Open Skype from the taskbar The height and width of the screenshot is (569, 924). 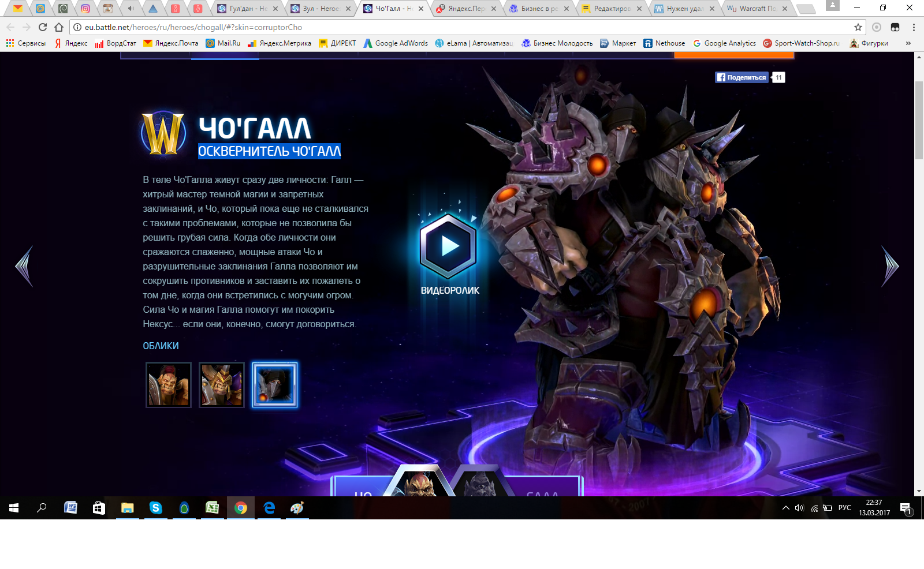(155, 508)
